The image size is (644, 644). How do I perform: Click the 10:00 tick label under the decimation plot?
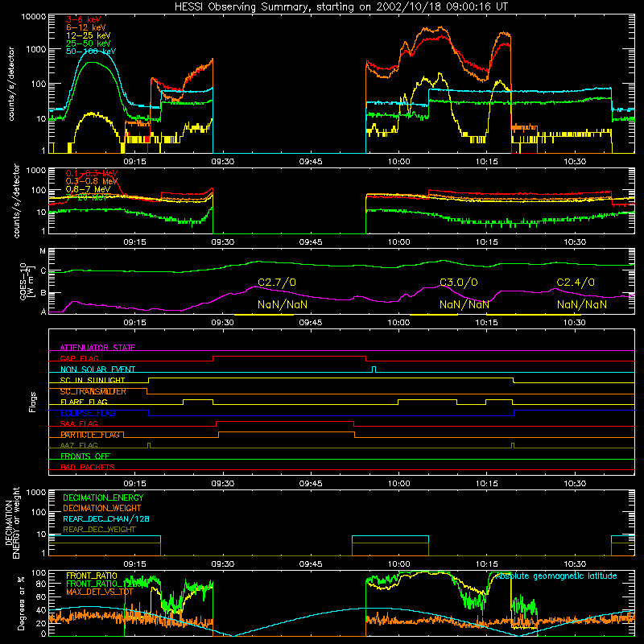point(398,564)
